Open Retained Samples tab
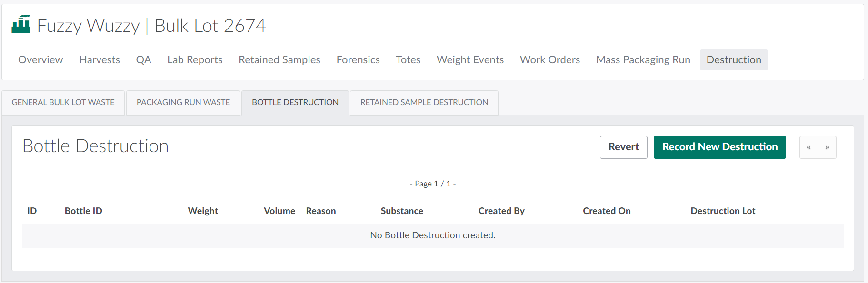The height and width of the screenshot is (283, 868). 279,60
